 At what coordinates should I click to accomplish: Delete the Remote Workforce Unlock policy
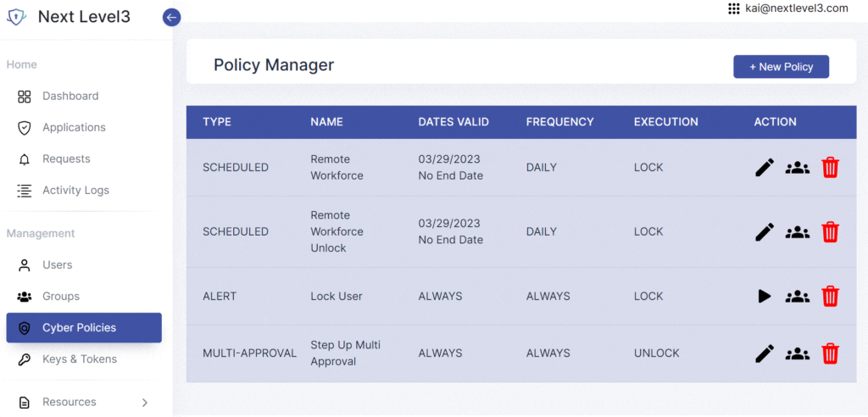pos(830,231)
